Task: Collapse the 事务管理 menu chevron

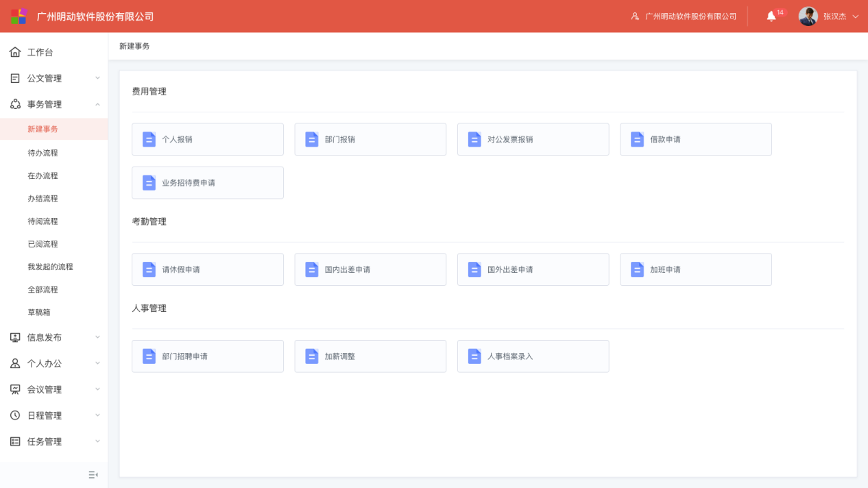Action: pyautogui.click(x=97, y=104)
